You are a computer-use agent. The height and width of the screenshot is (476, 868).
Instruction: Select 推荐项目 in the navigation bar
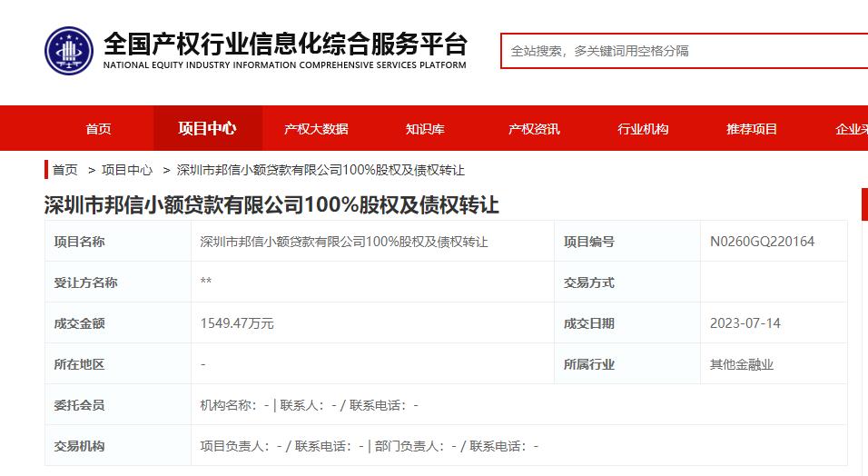point(752,129)
